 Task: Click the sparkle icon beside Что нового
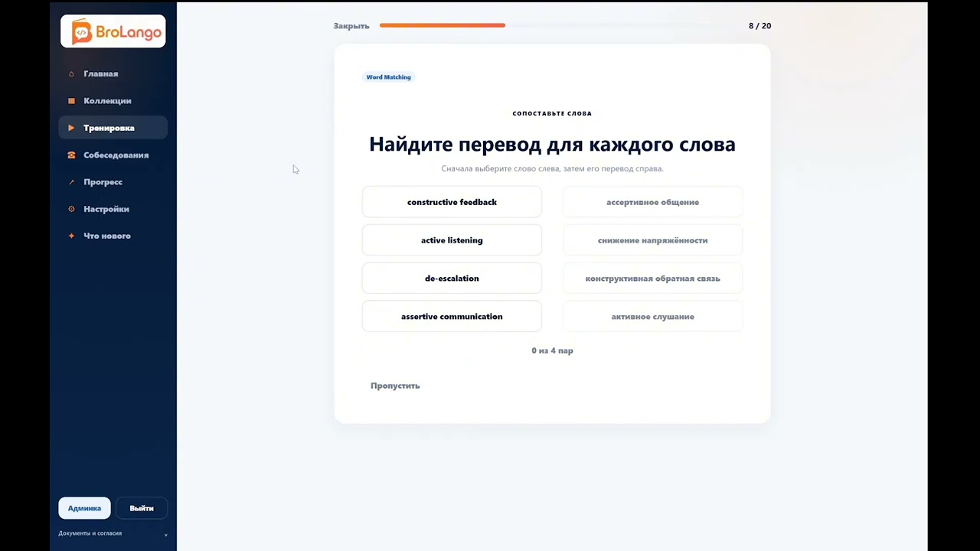pos(71,236)
